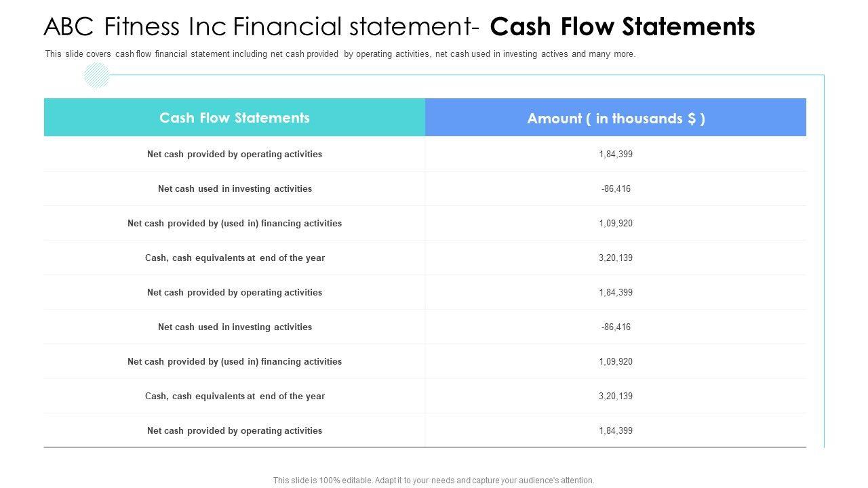Click the hatched circle decoration icon
Image resolution: width=868 pixels, height=488 pixels.
pos(97,75)
